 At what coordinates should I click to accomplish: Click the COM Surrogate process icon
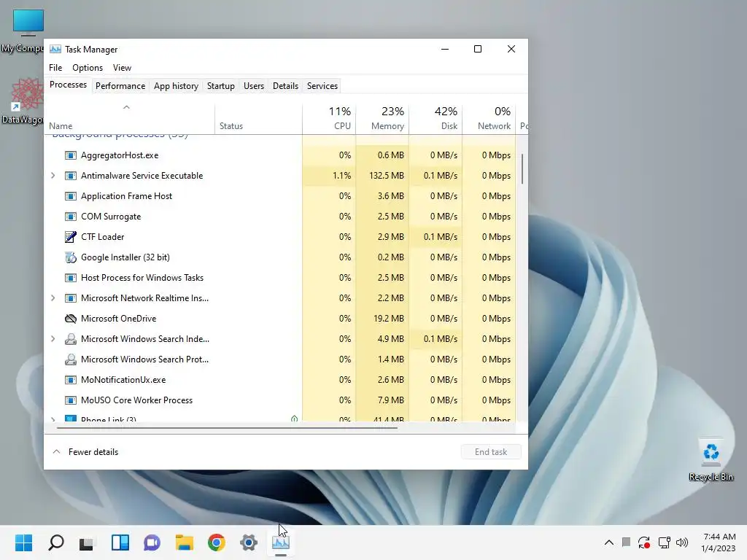(71, 217)
